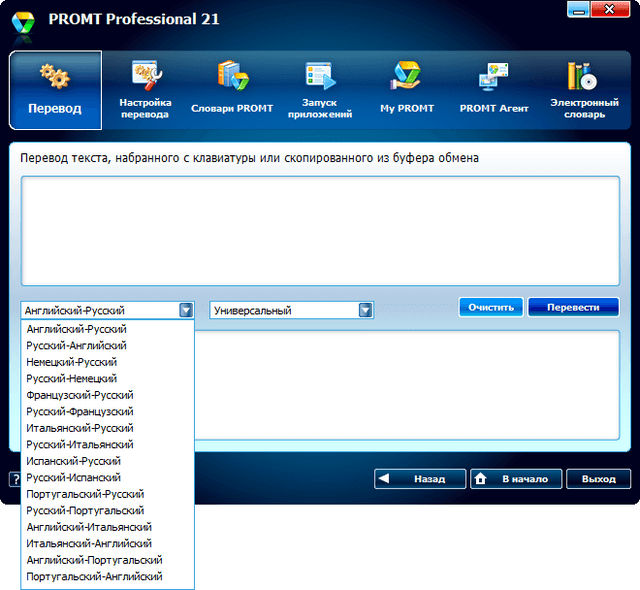Open the Перевод tab with gears icon
Viewport: 640px width, 590px height.
[x=56, y=90]
